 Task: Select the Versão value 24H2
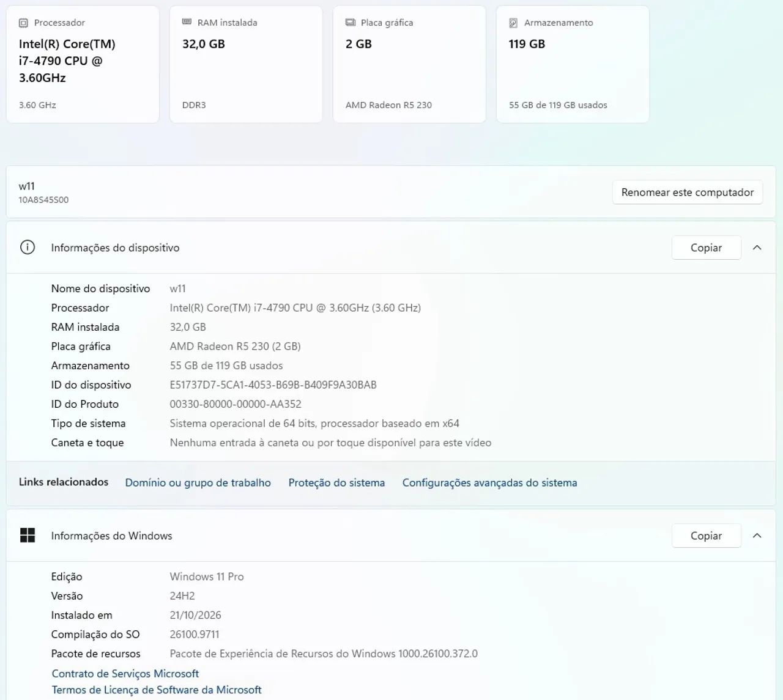point(182,596)
